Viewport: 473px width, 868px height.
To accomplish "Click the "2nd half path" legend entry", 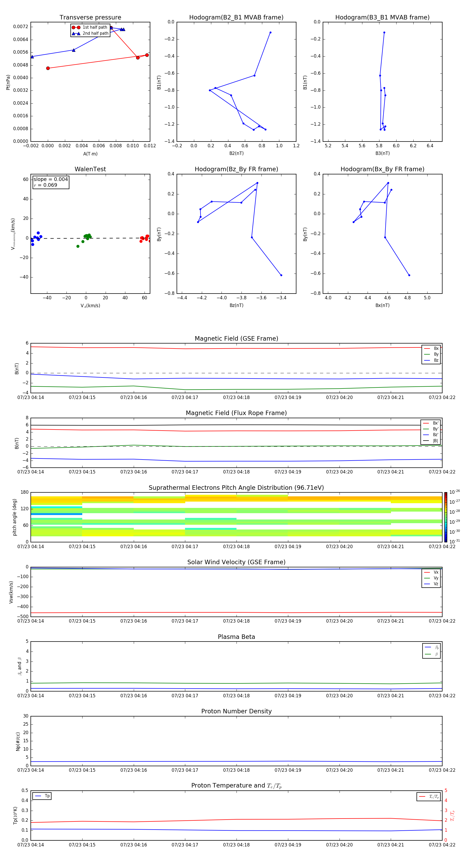I will tap(90, 33).
